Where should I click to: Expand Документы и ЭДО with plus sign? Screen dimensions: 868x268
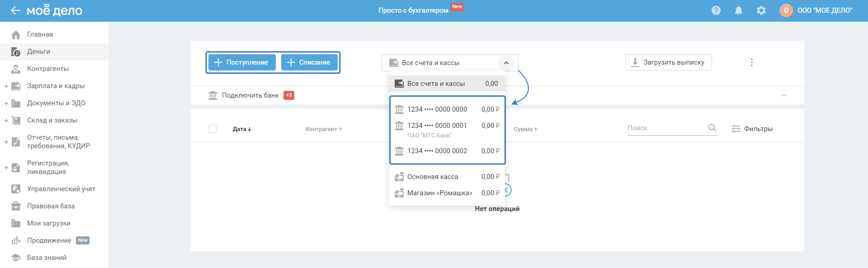click(x=6, y=103)
